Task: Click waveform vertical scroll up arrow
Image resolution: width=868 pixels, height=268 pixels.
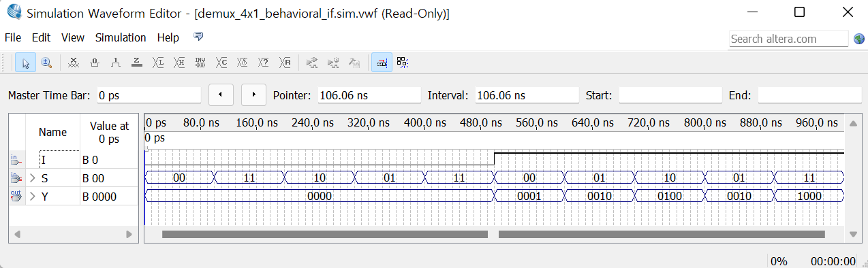Action: (853, 123)
